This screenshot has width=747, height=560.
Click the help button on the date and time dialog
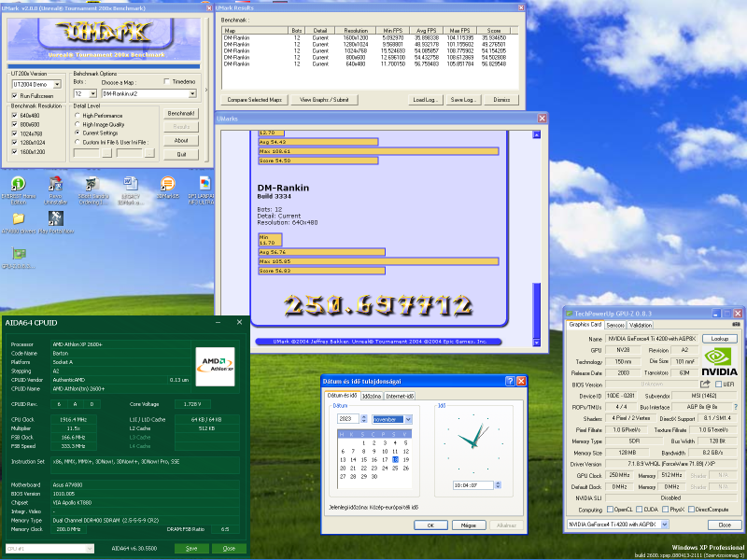[510, 381]
